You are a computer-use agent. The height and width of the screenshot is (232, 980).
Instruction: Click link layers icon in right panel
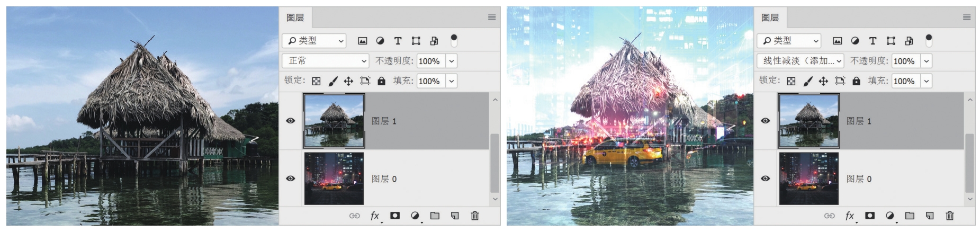(829, 216)
